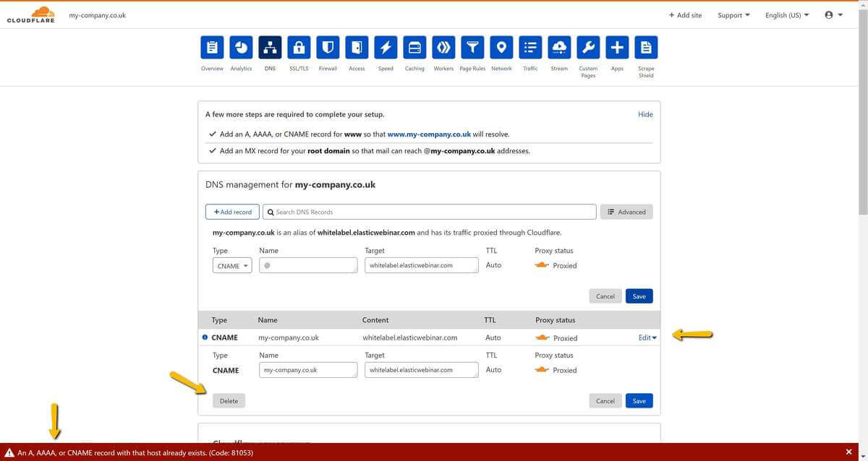
Task: Open the Page Rules funnel icon
Action: click(472, 48)
